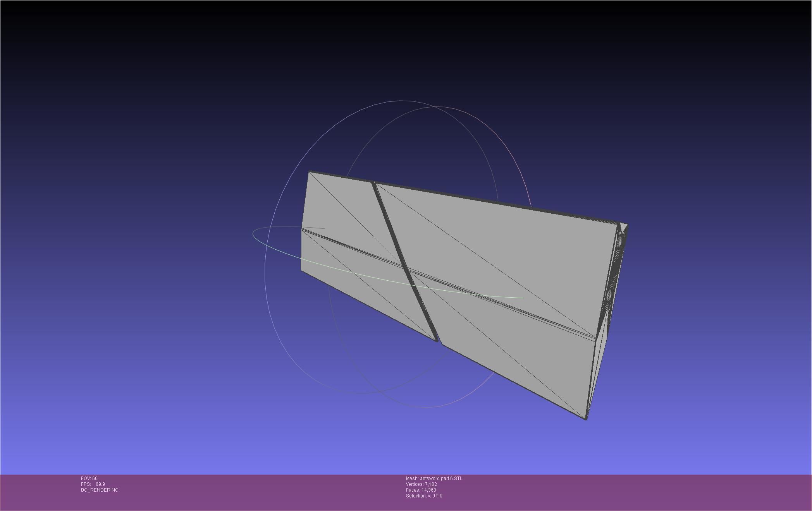The image size is (812, 511).
Task: Select the 'Mesh: aotsword part 6.STL' text
Action: pyautogui.click(x=434, y=478)
